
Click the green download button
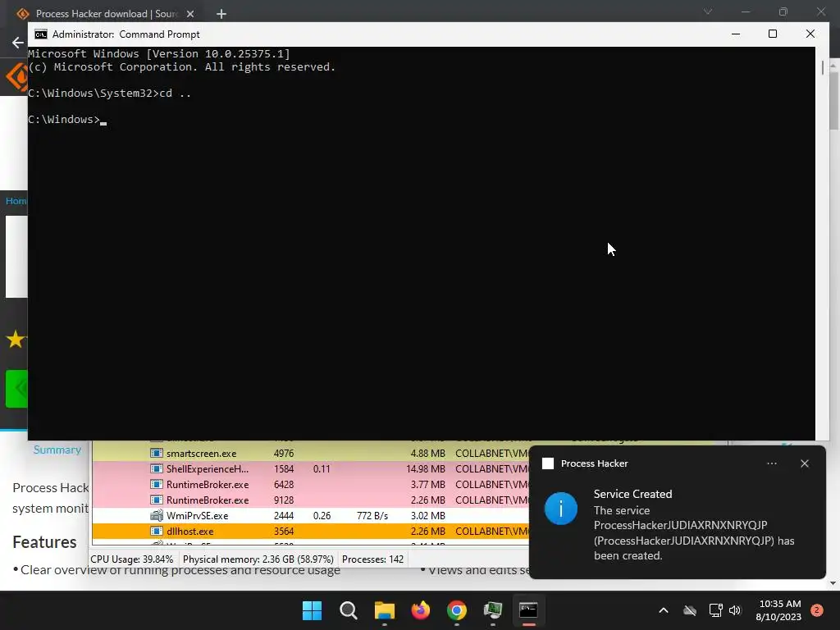pyautogui.click(x=16, y=388)
